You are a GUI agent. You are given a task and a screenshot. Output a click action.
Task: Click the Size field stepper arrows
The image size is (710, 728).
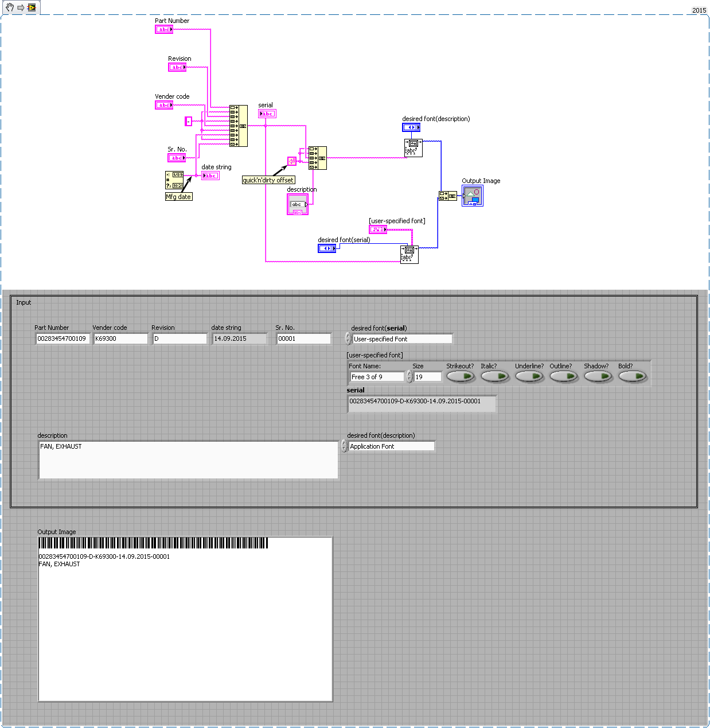(x=409, y=376)
